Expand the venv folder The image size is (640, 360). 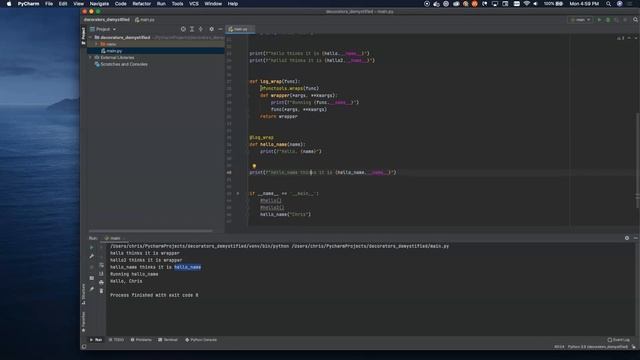pyautogui.click(x=97, y=44)
